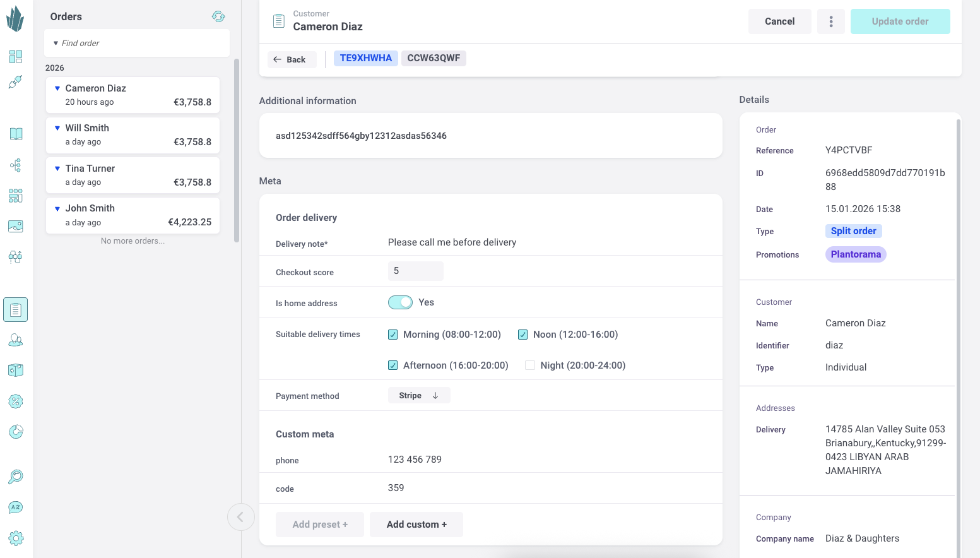Viewport: 980px width, 558px height.
Task: Open the book catalog sidebar icon
Action: pyautogui.click(x=16, y=134)
